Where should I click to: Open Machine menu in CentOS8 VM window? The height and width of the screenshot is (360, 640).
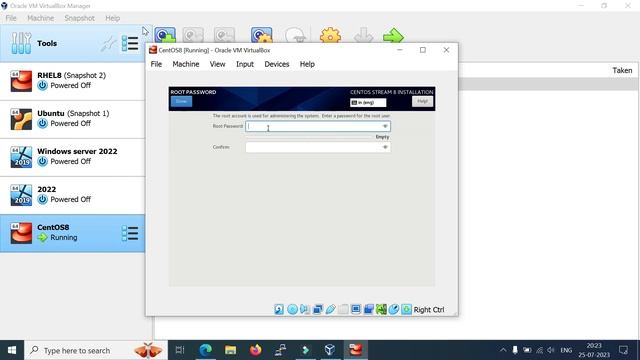(x=186, y=64)
